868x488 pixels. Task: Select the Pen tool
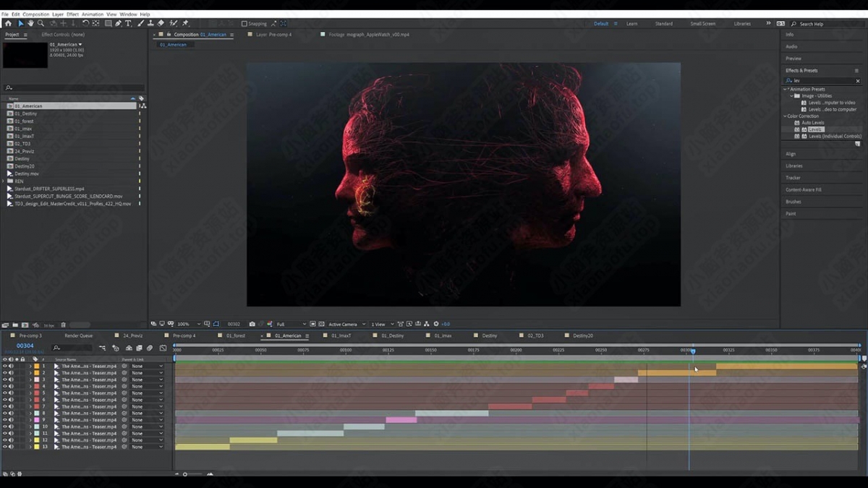(x=119, y=23)
